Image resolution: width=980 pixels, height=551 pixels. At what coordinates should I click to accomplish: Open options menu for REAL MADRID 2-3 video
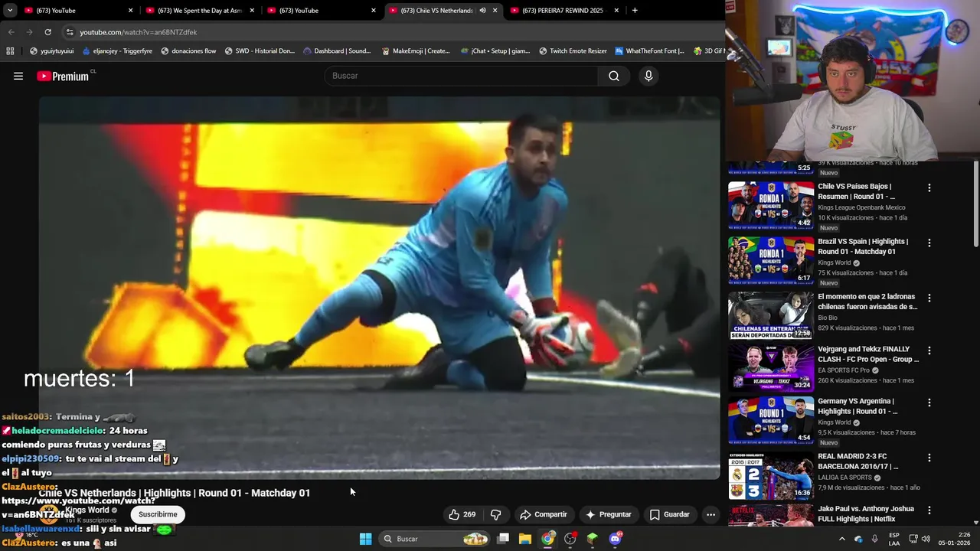coord(929,458)
